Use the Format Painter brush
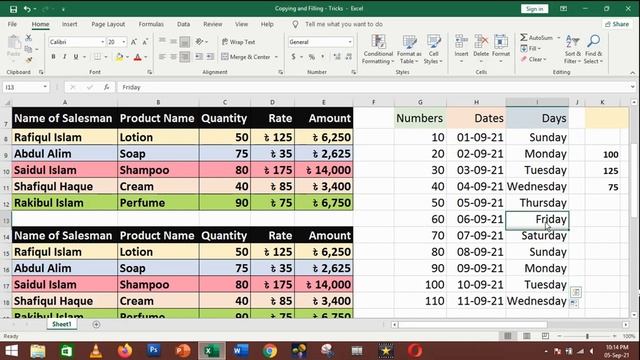Screen dimensions: 640x360 point(29,60)
